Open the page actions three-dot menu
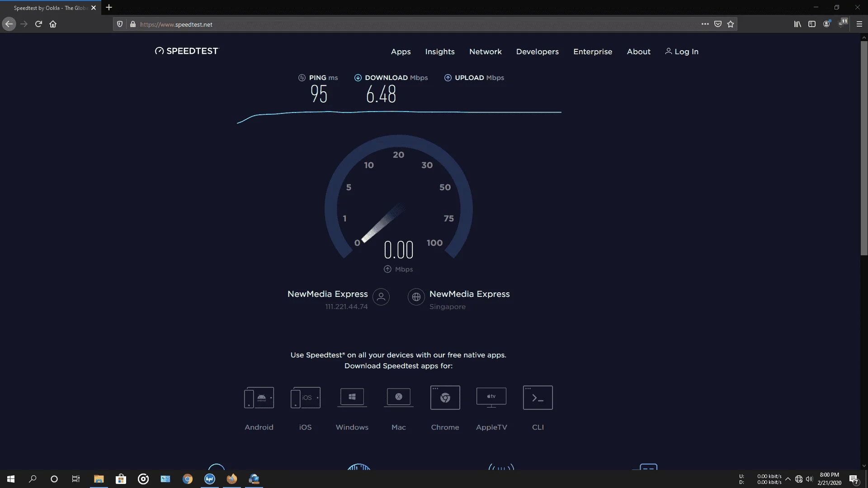This screenshot has height=488, width=868. coord(705,24)
